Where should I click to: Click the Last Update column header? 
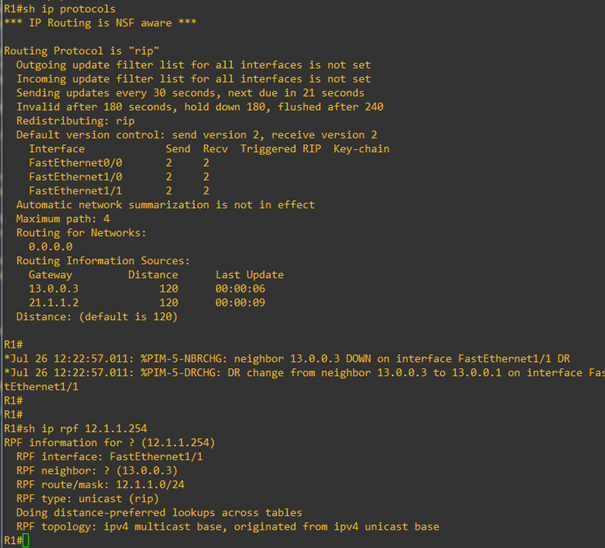click(x=250, y=275)
